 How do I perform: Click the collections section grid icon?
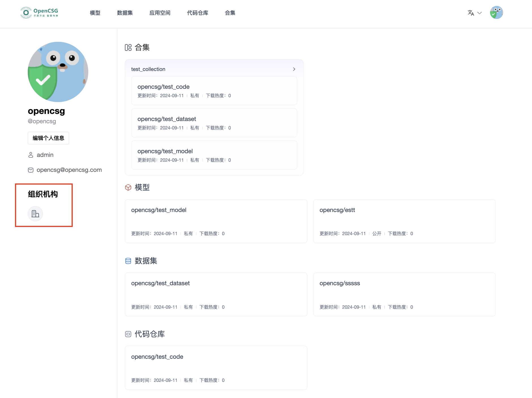click(x=128, y=47)
